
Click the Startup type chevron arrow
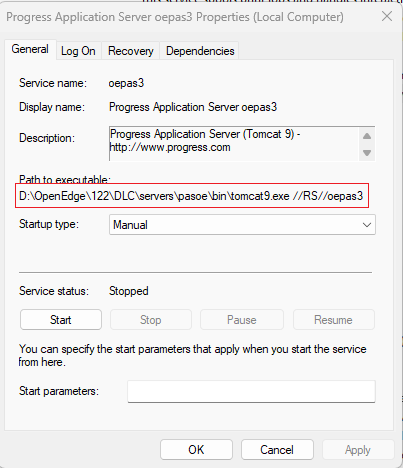pos(367,225)
